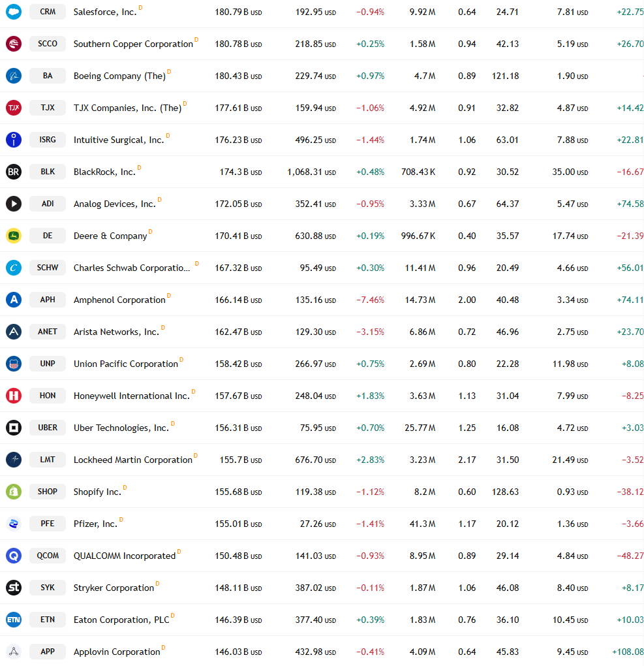644x666 pixels.
Task: Open QUALCOMM Incorporated link
Action: 125,556
